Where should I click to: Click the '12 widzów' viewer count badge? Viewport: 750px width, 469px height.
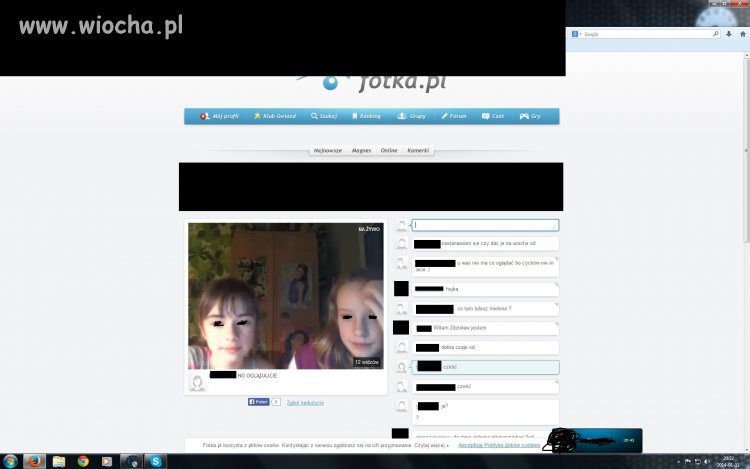[367, 362]
